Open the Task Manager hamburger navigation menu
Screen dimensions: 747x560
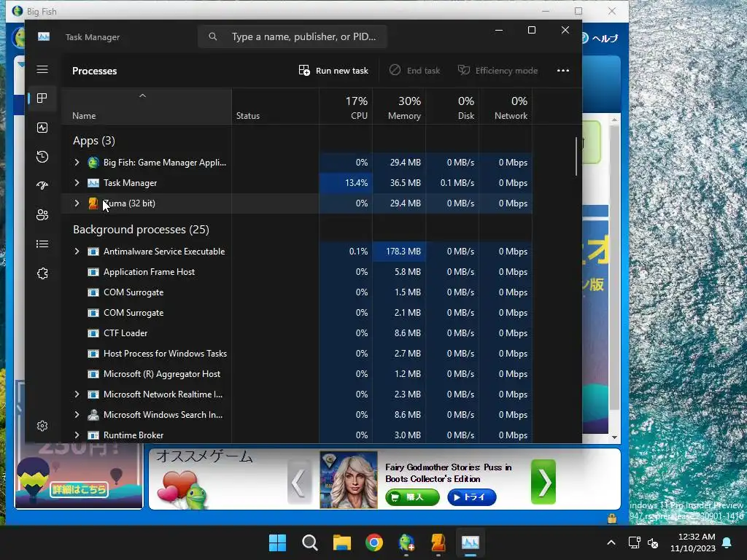42,69
